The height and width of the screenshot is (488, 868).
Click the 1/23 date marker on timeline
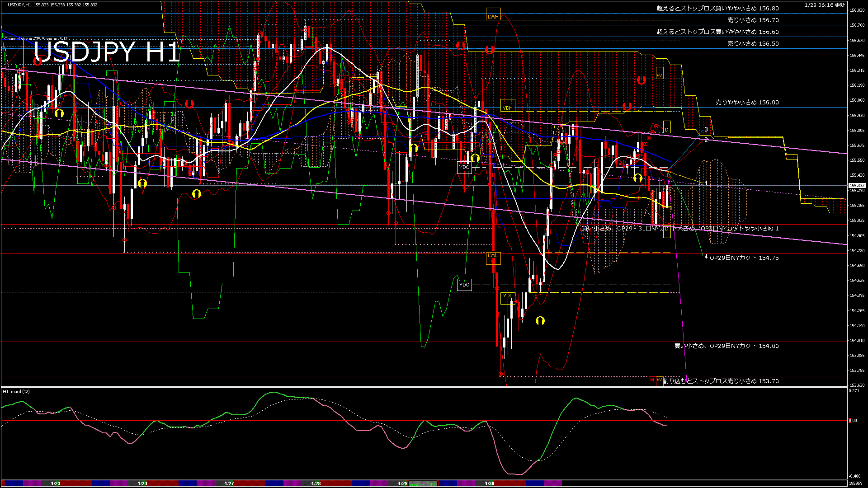(56, 483)
